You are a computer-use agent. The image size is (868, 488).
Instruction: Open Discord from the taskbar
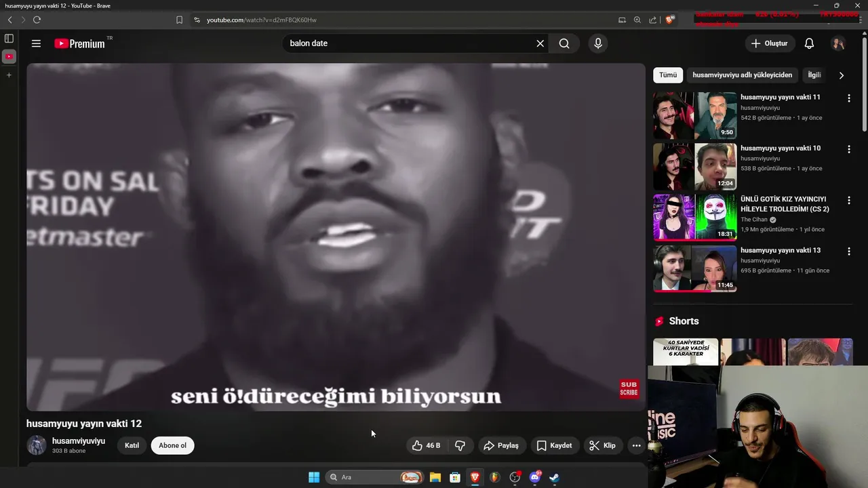(x=535, y=477)
